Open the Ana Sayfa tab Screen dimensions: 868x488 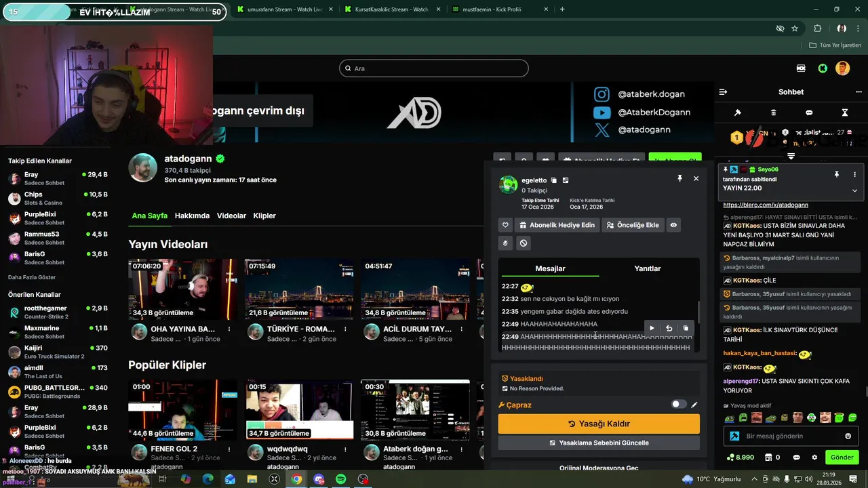coord(149,216)
